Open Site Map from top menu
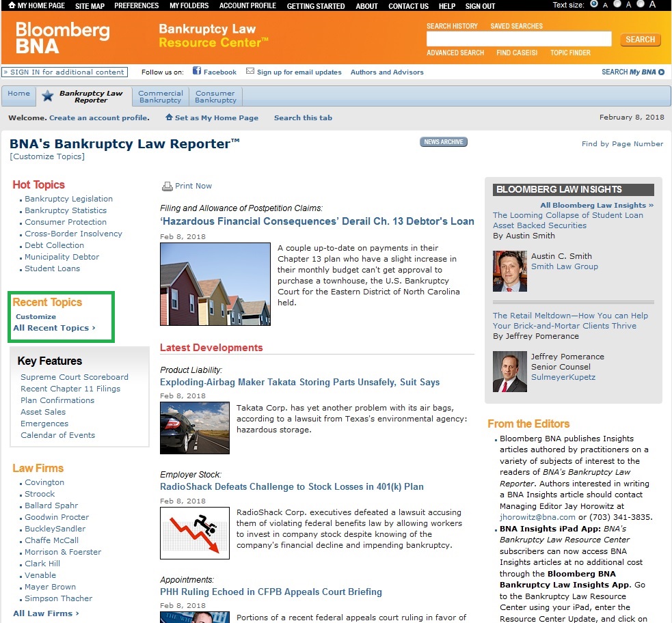The height and width of the screenshot is (623, 672). [90, 6]
